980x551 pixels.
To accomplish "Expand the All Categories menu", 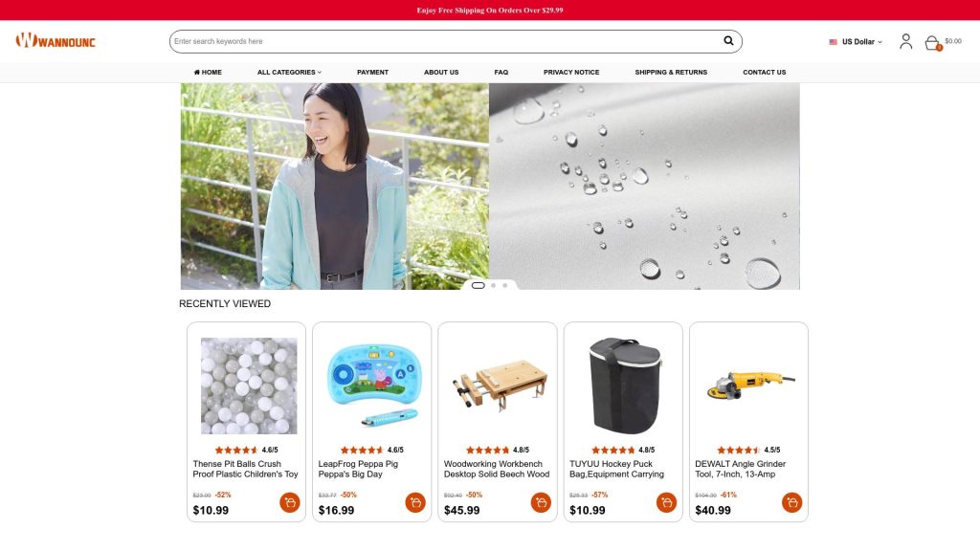I will 289,73.
